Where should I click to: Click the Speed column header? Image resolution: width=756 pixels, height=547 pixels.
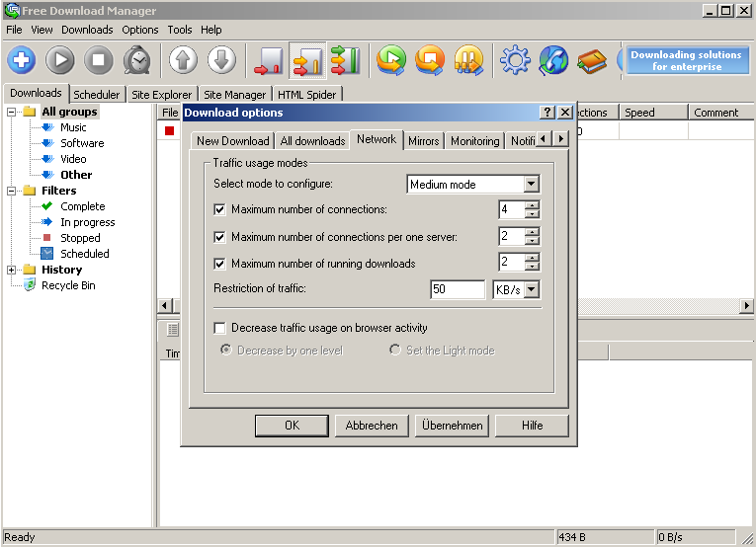[653, 113]
